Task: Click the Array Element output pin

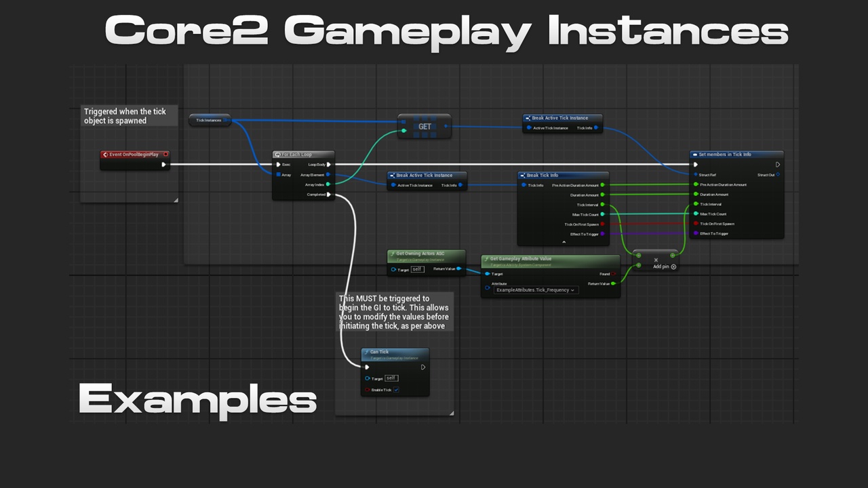Action: coord(329,174)
